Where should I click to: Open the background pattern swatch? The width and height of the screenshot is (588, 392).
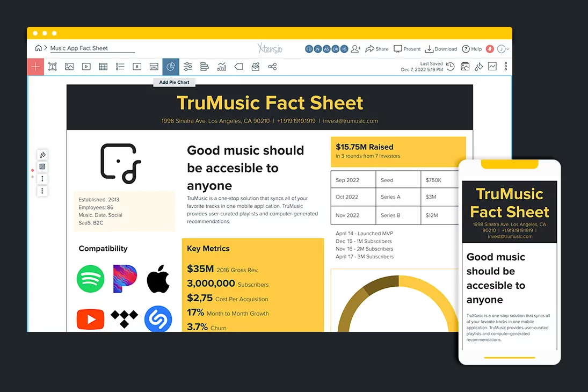[x=42, y=167]
